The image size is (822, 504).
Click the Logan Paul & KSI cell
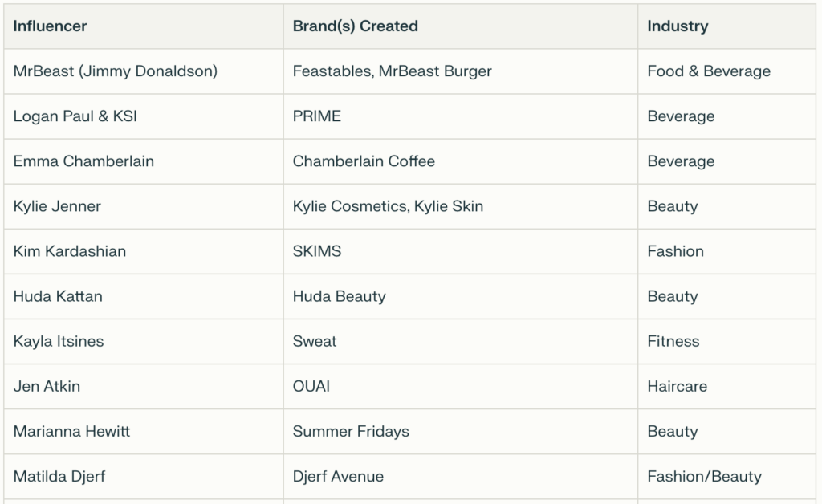coord(75,116)
